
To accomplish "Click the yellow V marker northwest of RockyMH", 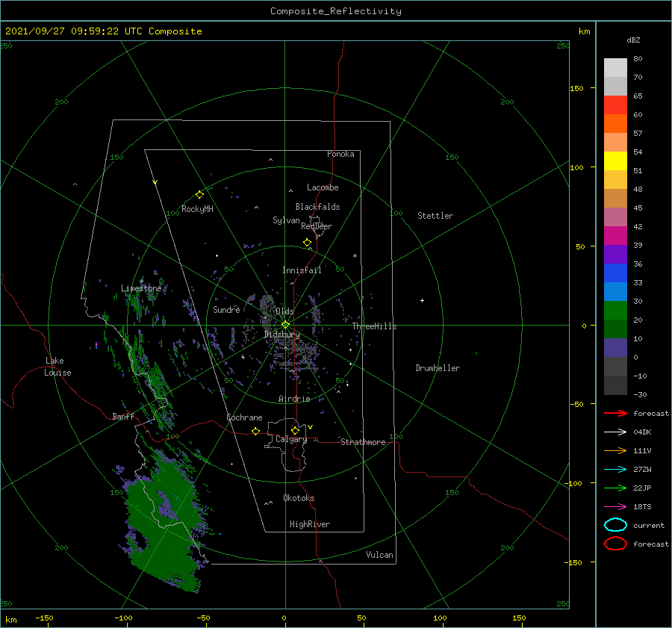I will (155, 182).
